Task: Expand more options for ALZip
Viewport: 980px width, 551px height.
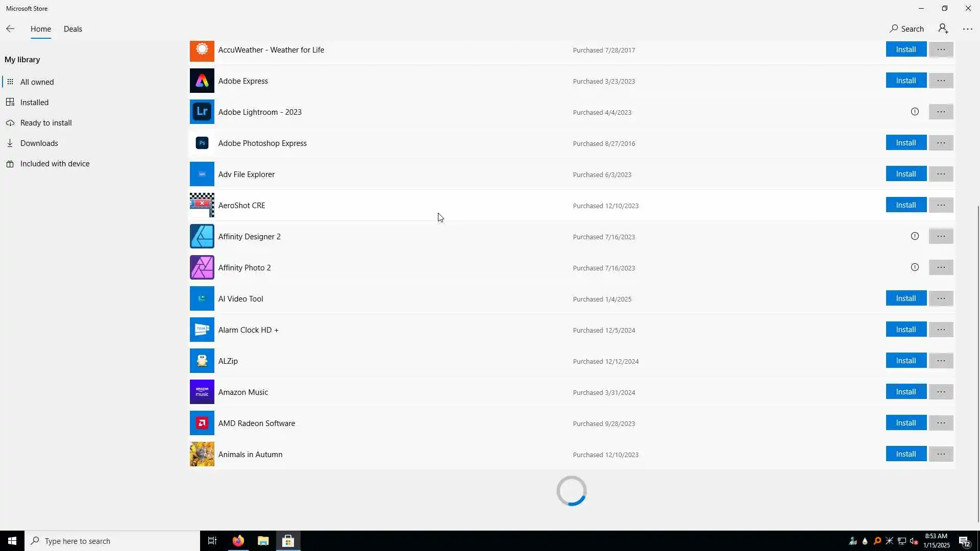Action: coord(941,361)
